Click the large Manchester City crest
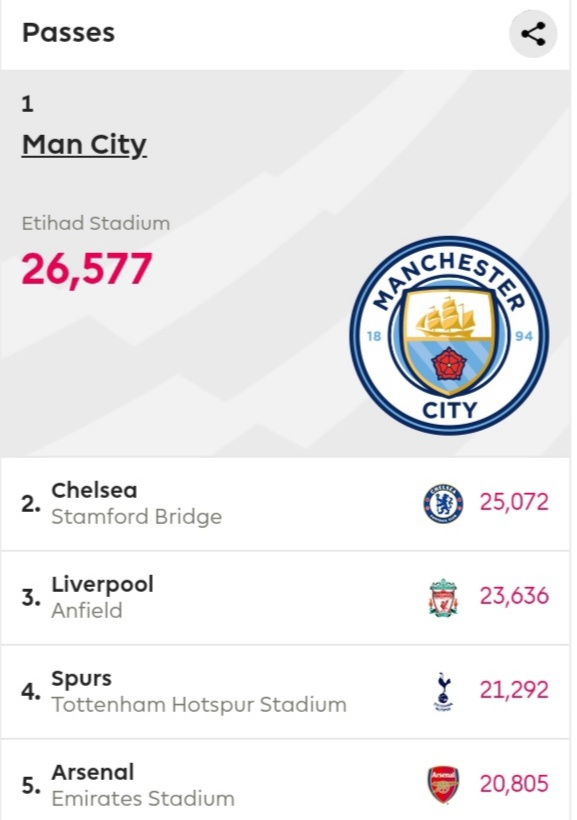The height and width of the screenshot is (820, 577). (449, 336)
